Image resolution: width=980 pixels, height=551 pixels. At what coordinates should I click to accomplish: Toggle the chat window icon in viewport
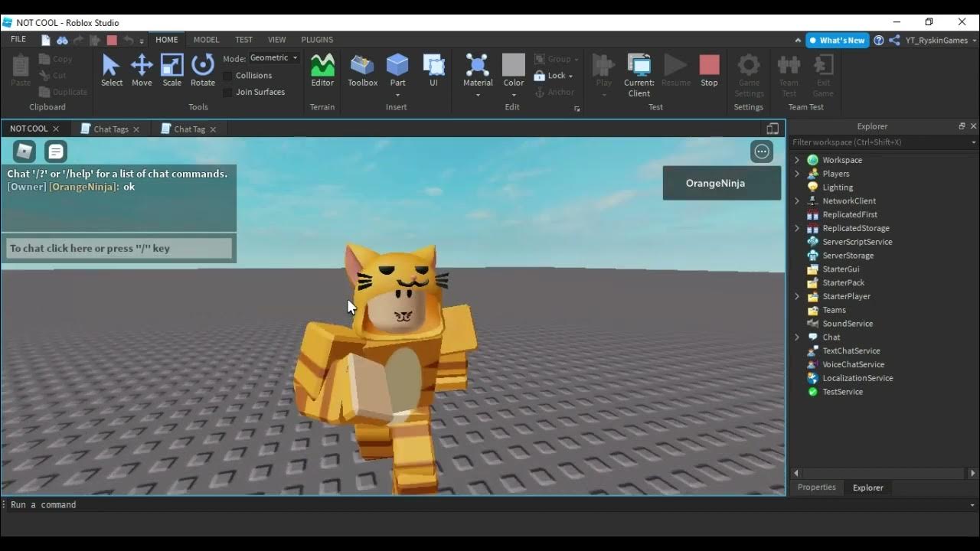[56, 152]
